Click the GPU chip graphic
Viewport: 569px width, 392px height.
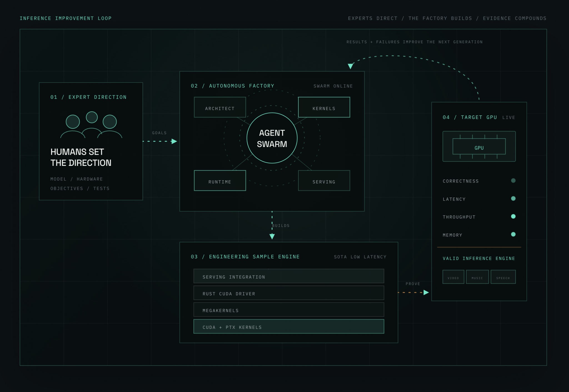click(x=479, y=146)
